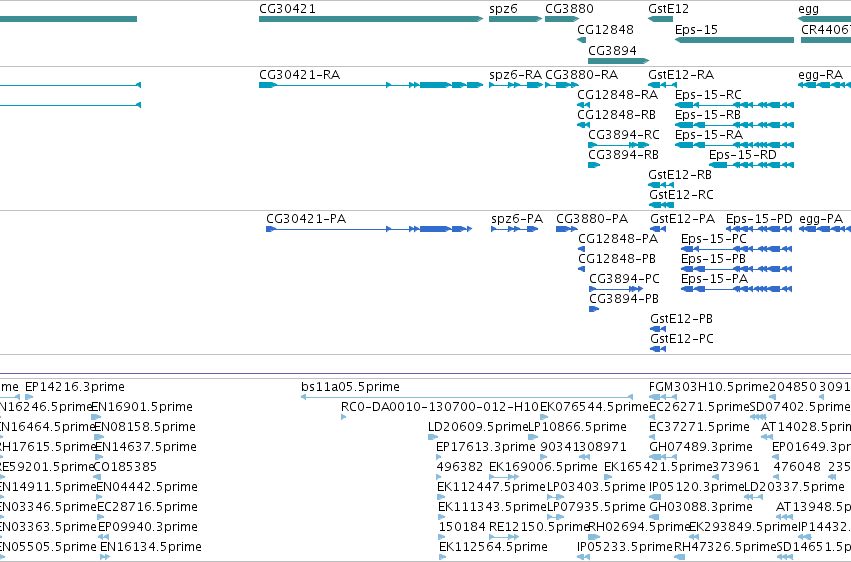Viewport: 851px width, 562px height.
Task: Click the EK169006.5prime EST label
Action: click(x=543, y=468)
